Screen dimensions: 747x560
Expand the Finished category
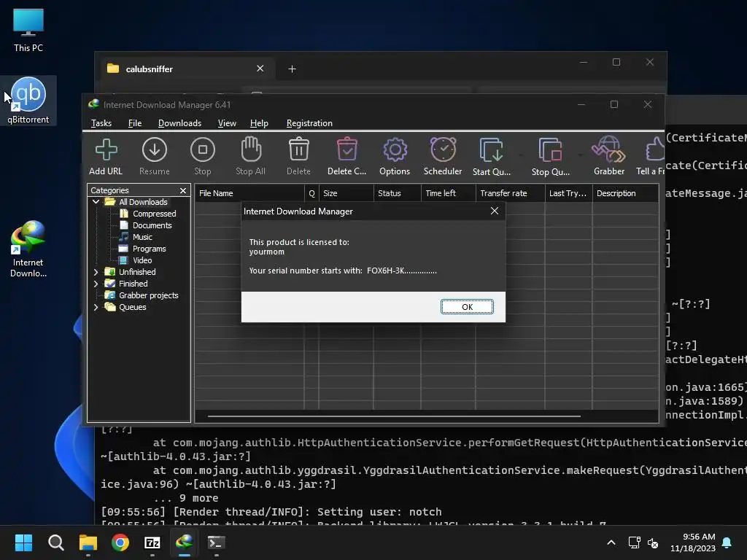96,284
